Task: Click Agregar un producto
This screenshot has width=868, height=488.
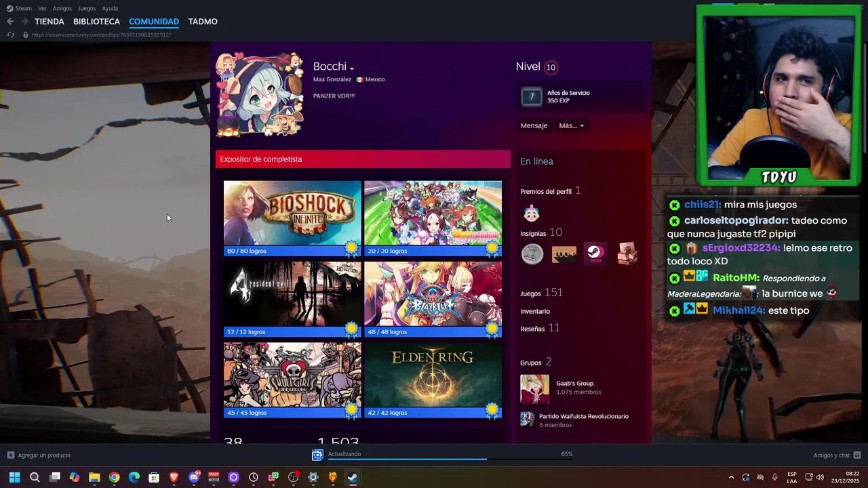Action: 39,455
